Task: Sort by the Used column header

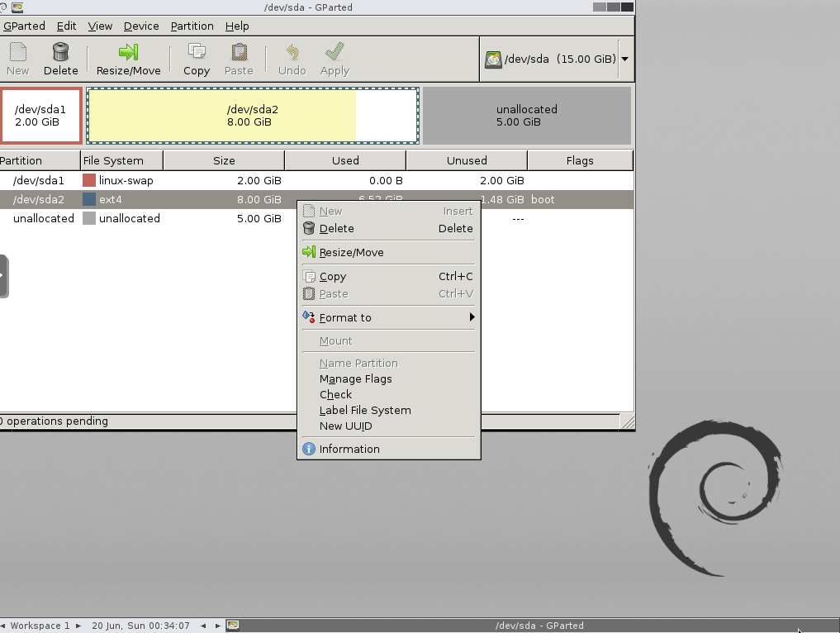Action: [x=345, y=161]
